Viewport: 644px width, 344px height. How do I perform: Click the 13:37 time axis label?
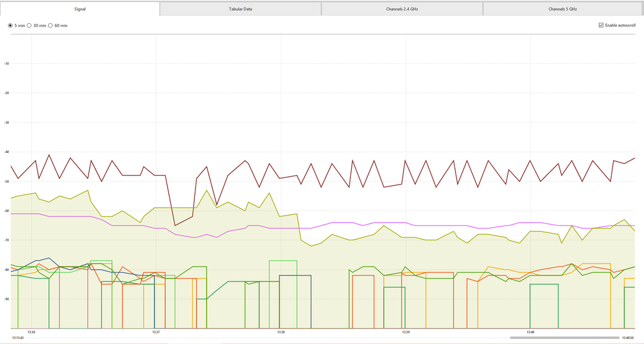pos(156,332)
